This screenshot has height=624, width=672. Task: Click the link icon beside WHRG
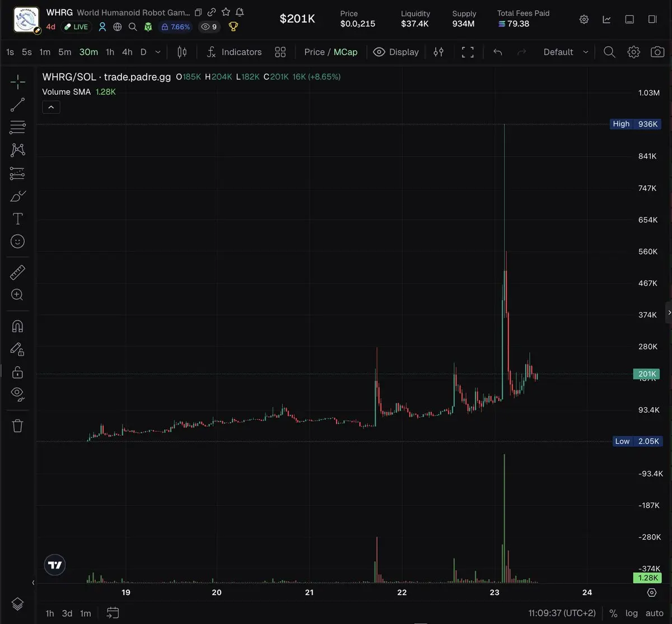(212, 12)
